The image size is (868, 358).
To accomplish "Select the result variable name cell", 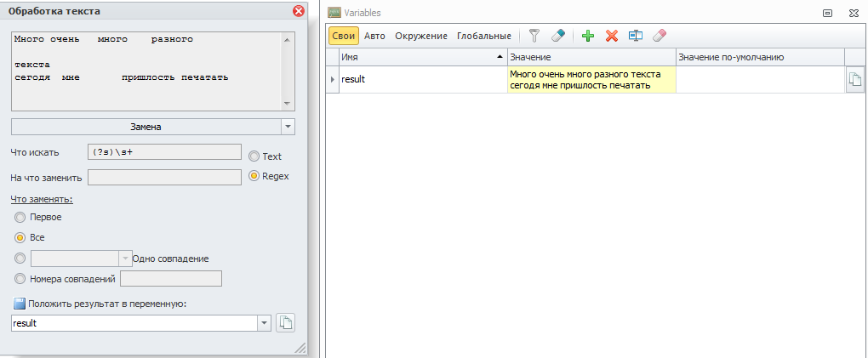I will coord(424,79).
